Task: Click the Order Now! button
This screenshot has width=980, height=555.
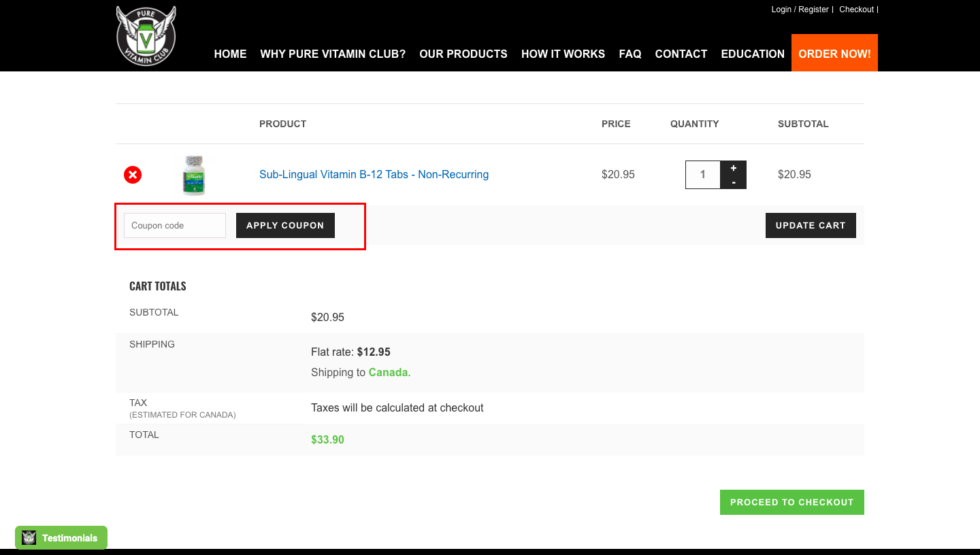Action: point(834,53)
